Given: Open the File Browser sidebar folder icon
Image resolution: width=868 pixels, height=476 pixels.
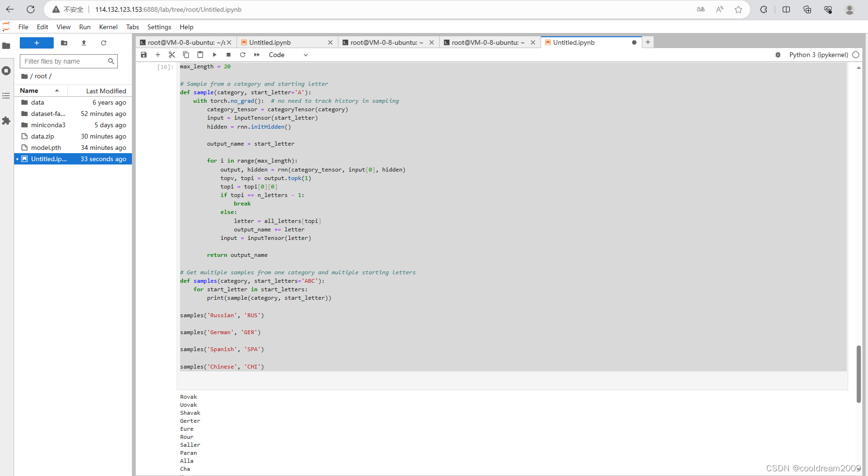Looking at the screenshot, I should [6, 46].
